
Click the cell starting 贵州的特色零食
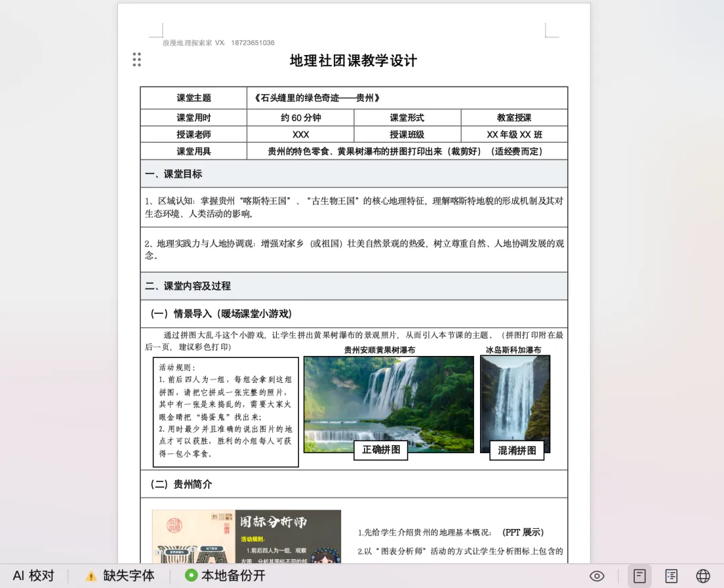tap(408, 151)
